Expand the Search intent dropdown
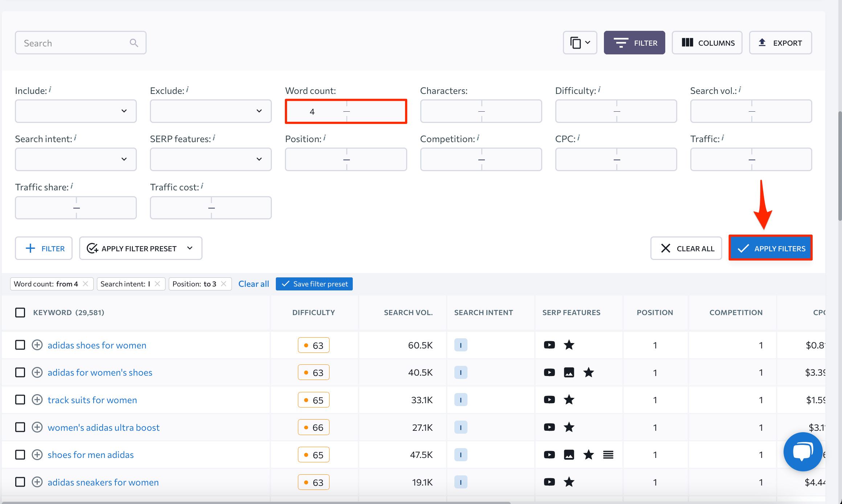 (x=76, y=159)
